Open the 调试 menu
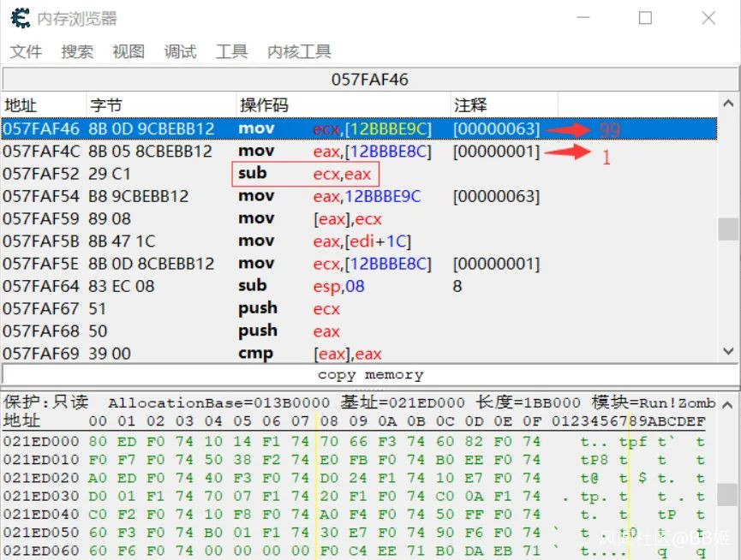Viewport: 741px width, 560px height. coord(180,51)
